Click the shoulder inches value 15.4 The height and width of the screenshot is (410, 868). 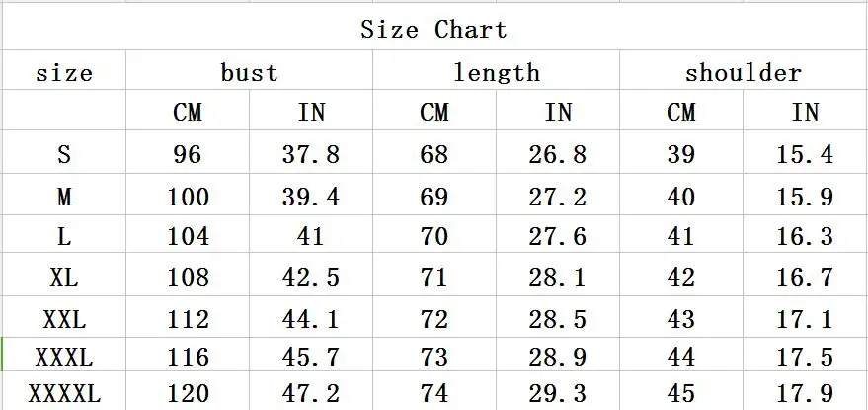point(805,154)
